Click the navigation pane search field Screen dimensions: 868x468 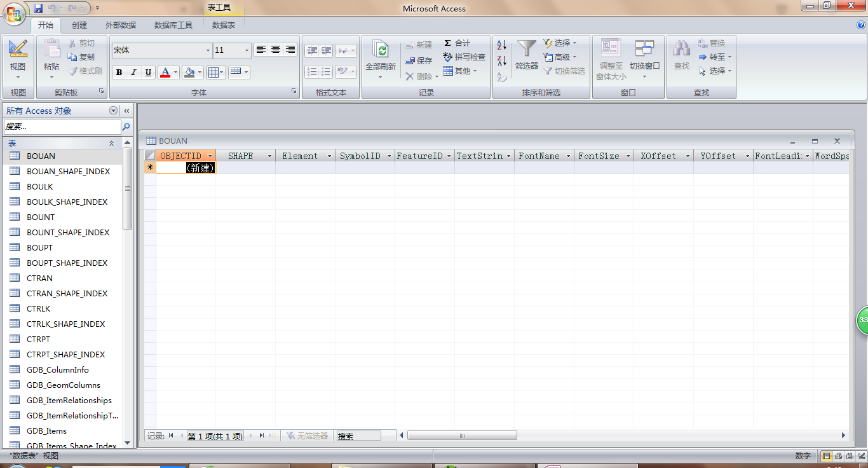(x=62, y=127)
